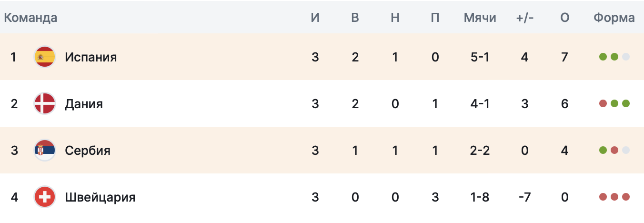Image resolution: width=644 pixels, height=223 pixels.
Task: Sort table by the +/- column
Action: pos(525,18)
